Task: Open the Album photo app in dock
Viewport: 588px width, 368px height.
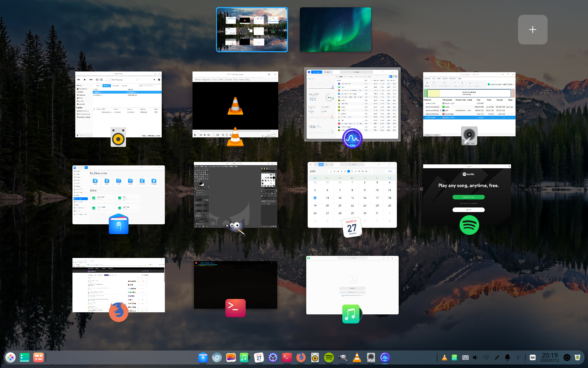Action: click(231, 357)
